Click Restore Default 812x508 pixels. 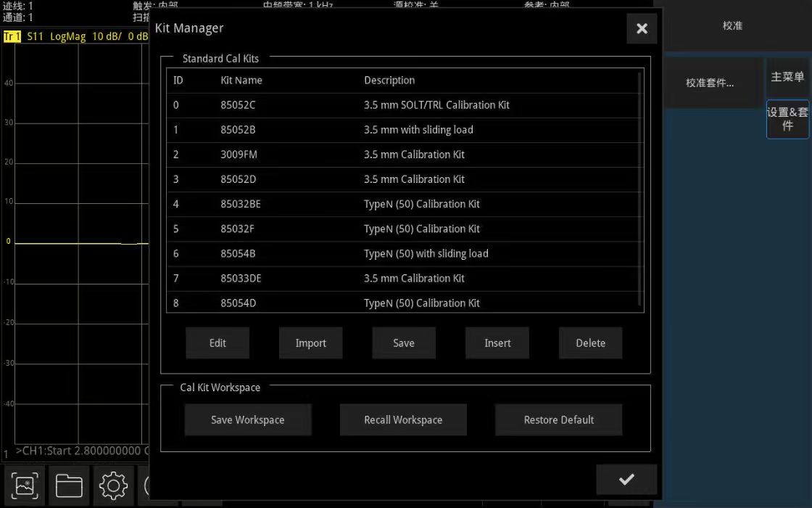pyautogui.click(x=559, y=420)
